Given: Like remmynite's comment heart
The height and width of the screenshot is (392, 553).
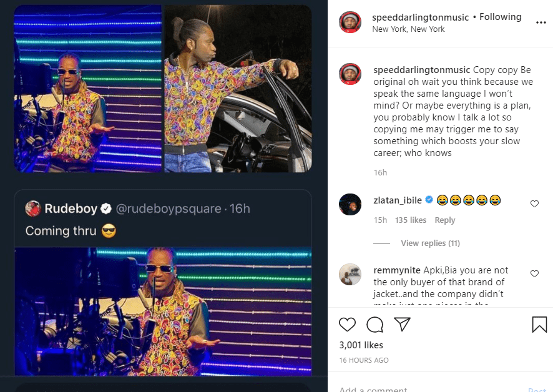Looking at the screenshot, I should click(x=534, y=273).
